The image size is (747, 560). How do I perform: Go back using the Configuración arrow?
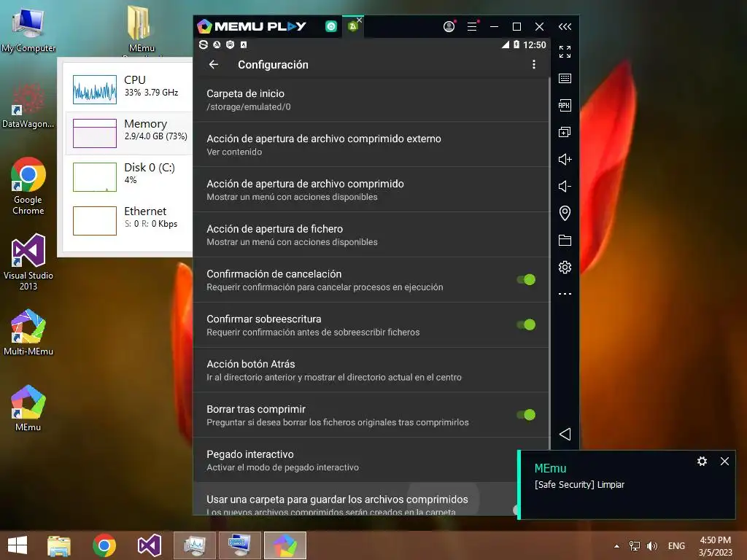[214, 64]
